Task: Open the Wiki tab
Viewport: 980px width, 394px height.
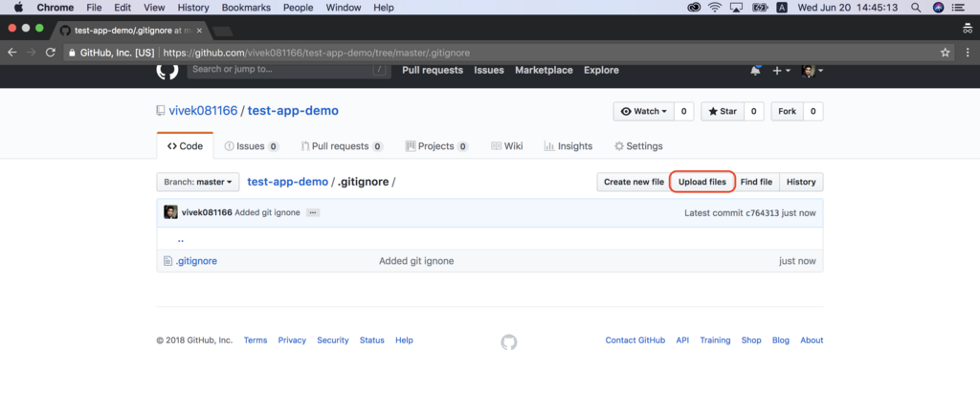Action: pos(507,146)
